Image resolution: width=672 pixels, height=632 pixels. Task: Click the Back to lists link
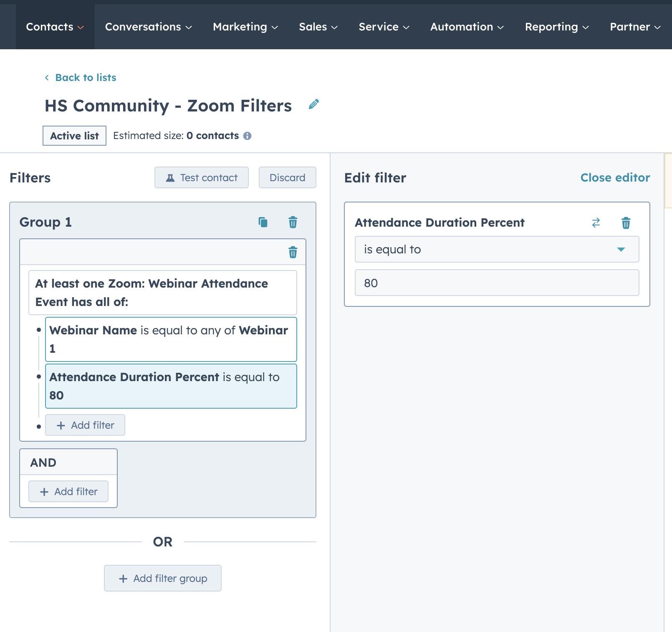(x=86, y=78)
